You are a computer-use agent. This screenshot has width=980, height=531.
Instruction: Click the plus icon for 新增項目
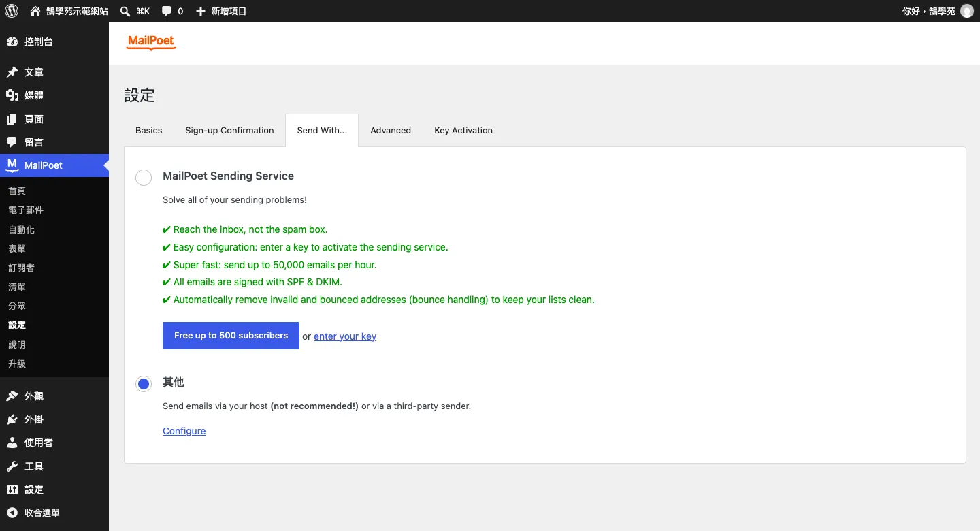click(x=200, y=11)
